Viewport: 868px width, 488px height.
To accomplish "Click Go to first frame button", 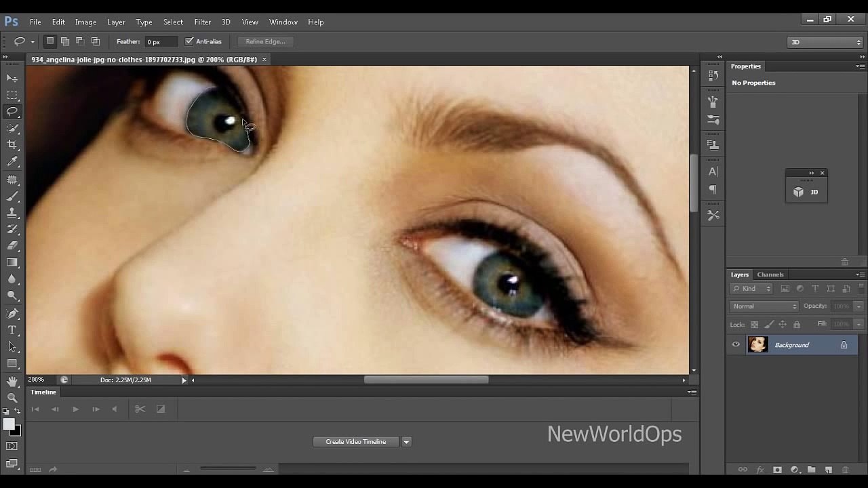I will (35, 409).
